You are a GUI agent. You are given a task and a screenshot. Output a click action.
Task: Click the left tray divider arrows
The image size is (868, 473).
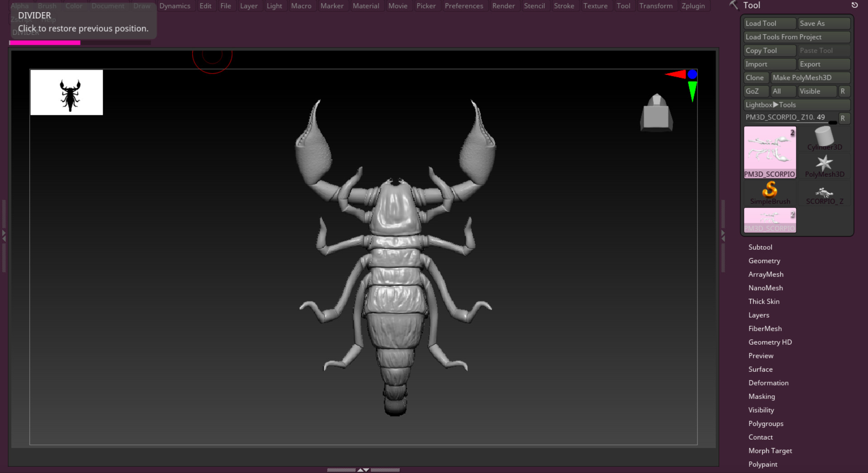pos(4,235)
